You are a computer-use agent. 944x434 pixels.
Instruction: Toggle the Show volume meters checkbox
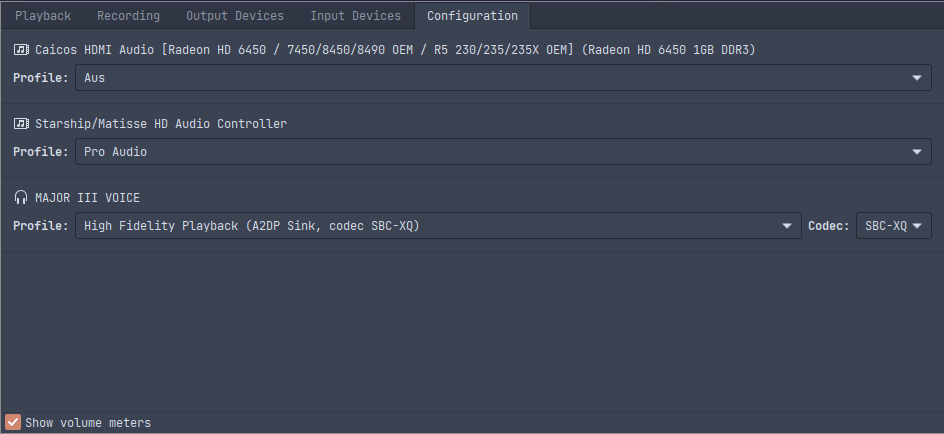pyautogui.click(x=13, y=422)
